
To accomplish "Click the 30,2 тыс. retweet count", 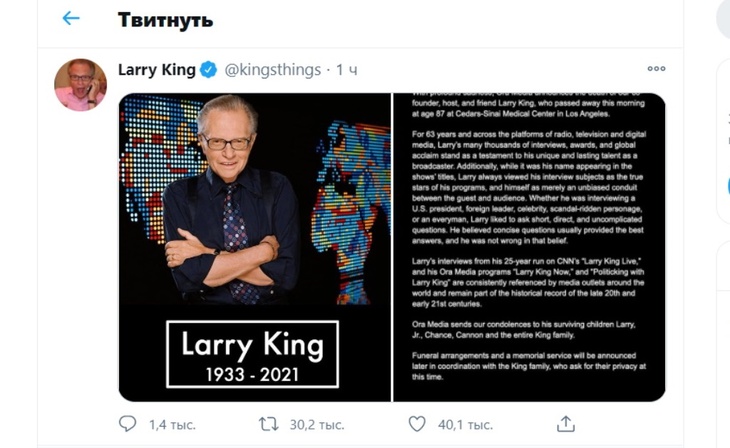I will pos(317,425).
